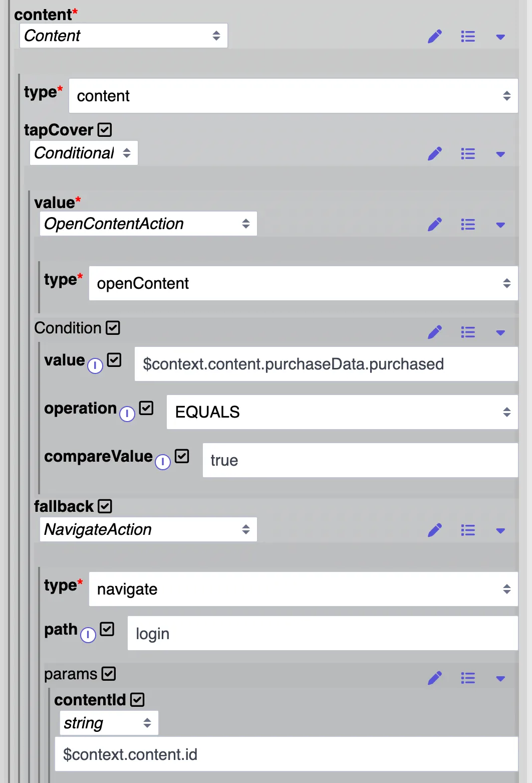Collapse the tapCover Conditional section caret
This screenshot has width=532, height=783.
pyautogui.click(x=500, y=154)
